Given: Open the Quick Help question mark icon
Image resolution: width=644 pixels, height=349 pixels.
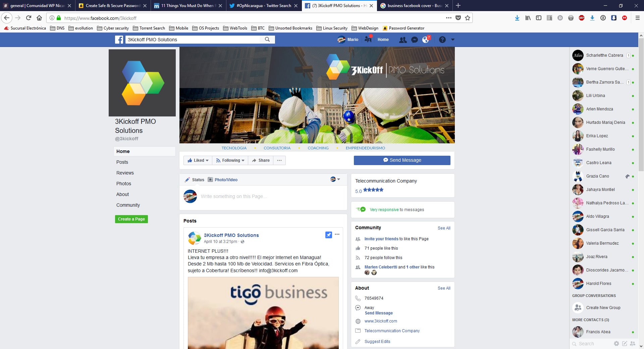Looking at the screenshot, I should pyautogui.click(x=442, y=40).
